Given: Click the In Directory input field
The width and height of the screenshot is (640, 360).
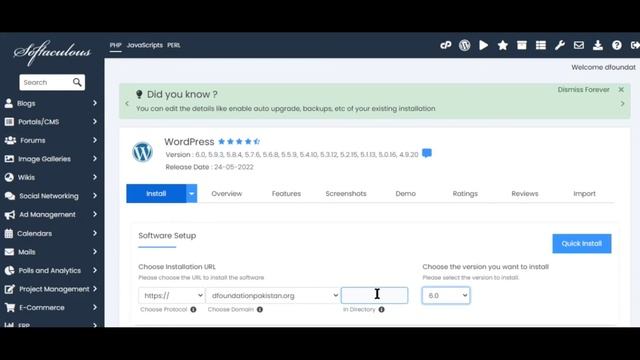Looking at the screenshot, I should [x=374, y=296].
